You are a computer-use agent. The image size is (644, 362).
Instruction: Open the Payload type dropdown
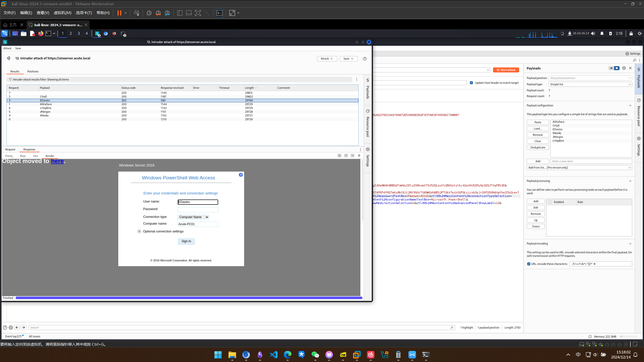(x=590, y=84)
